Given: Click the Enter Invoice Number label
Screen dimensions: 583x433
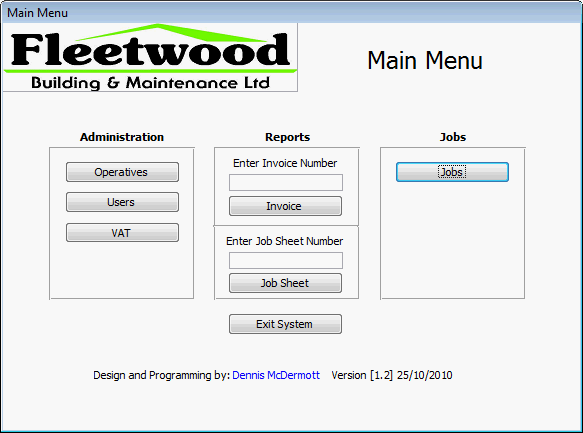Looking at the screenshot, I should pos(285,163).
